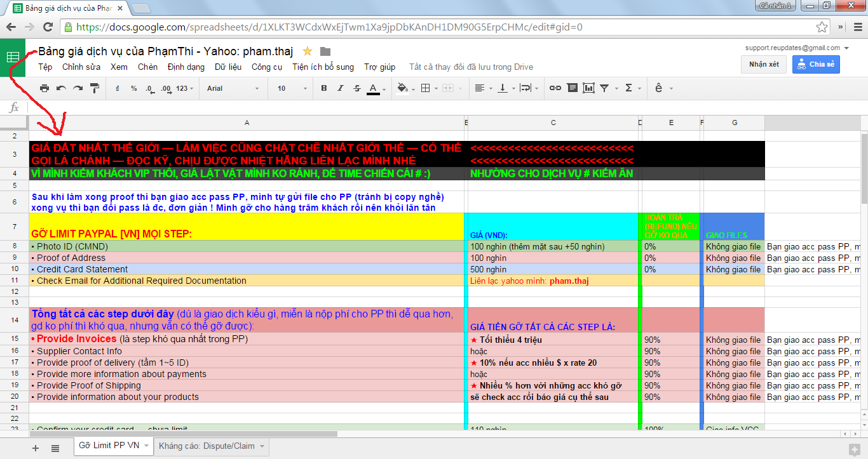Format as currency
The height and width of the screenshot is (459, 868).
pyautogui.click(x=118, y=88)
